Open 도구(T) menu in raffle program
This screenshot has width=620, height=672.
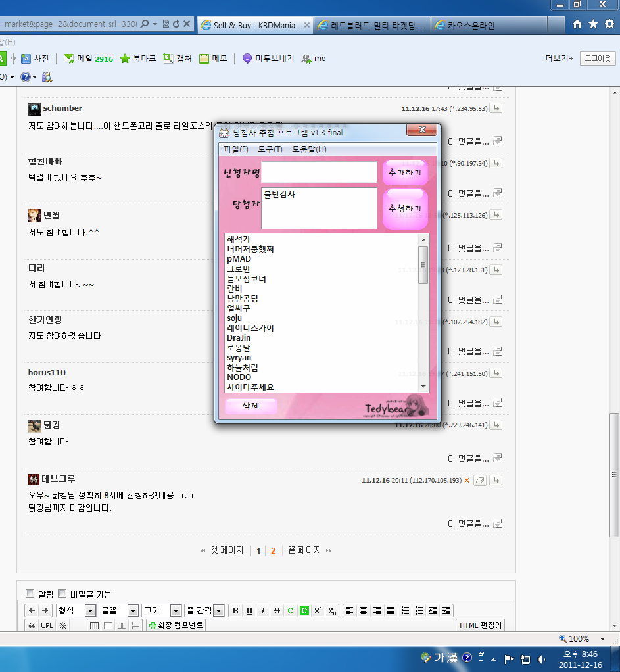[x=270, y=149]
